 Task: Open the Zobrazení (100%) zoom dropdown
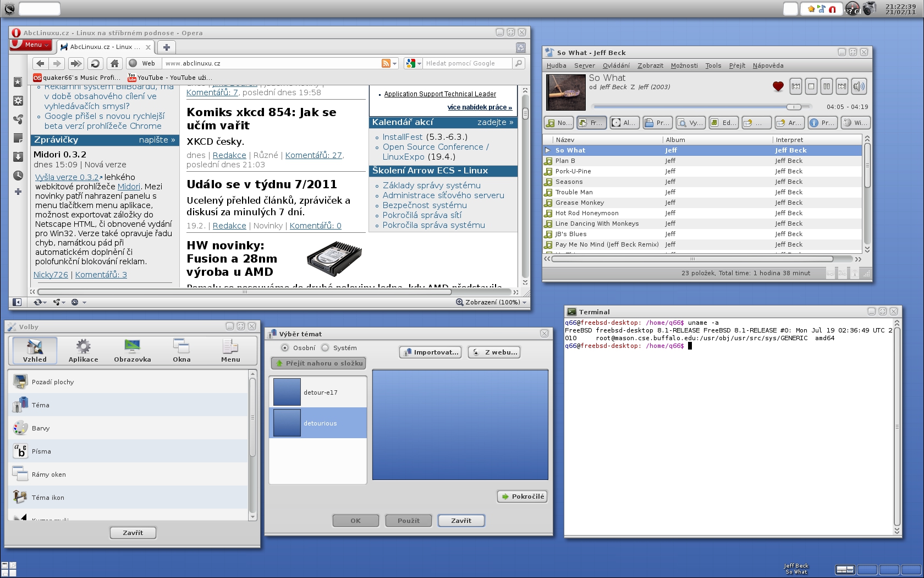point(492,302)
